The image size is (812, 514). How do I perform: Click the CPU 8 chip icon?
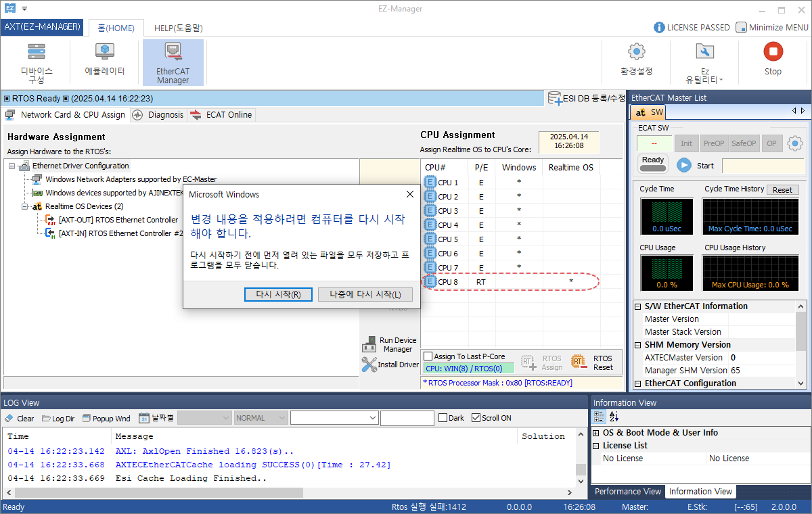(430, 282)
